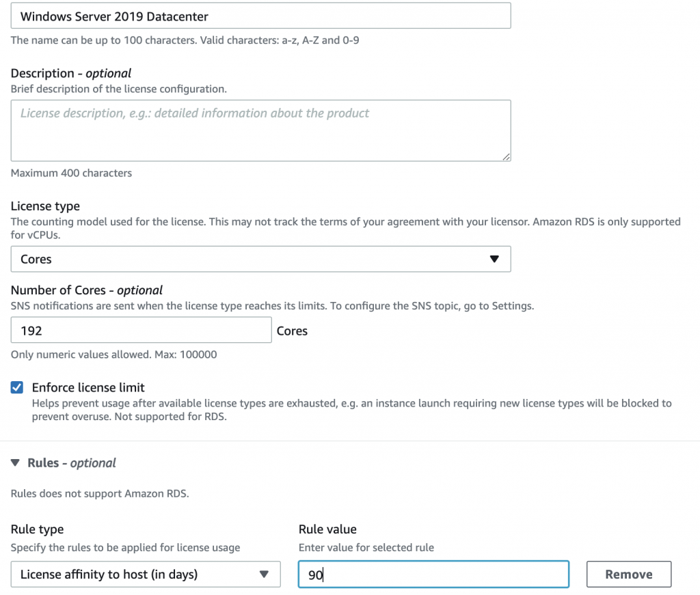Place cursor in the license description placeholder text
Viewport: 700px width, 595px height.
[260, 130]
